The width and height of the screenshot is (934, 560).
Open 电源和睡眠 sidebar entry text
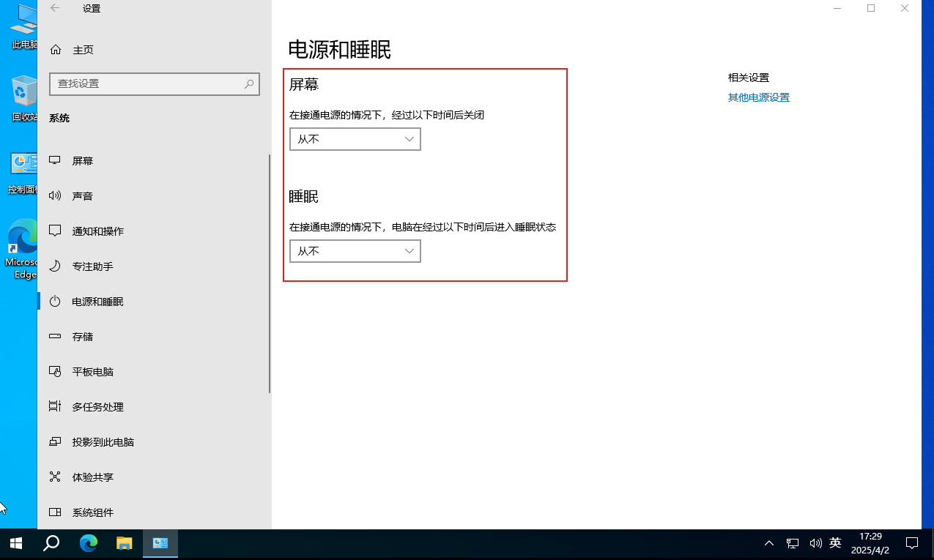(98, 302)
